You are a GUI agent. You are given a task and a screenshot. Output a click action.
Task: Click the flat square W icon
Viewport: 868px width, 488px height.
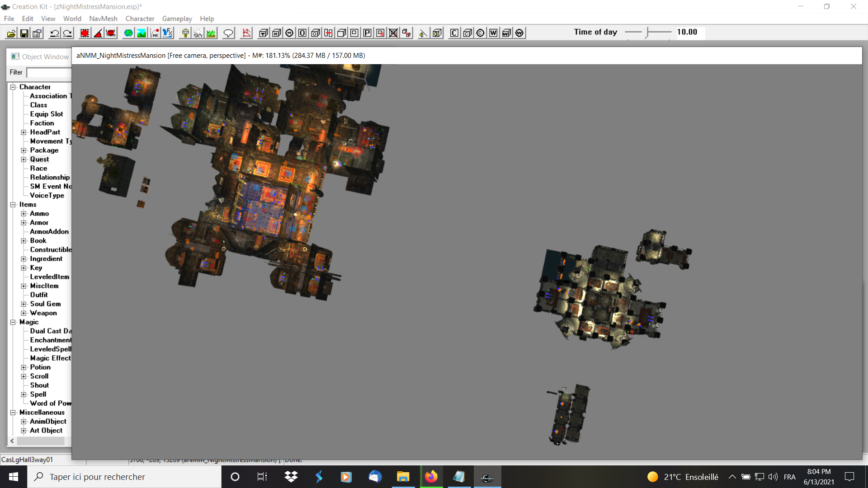tap(494, 33)
